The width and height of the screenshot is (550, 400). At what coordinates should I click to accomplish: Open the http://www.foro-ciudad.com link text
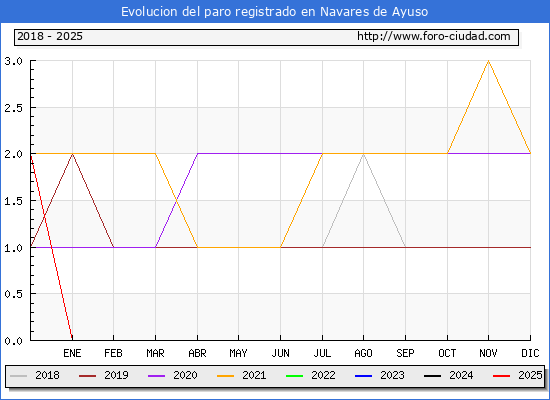pos(434,36)
